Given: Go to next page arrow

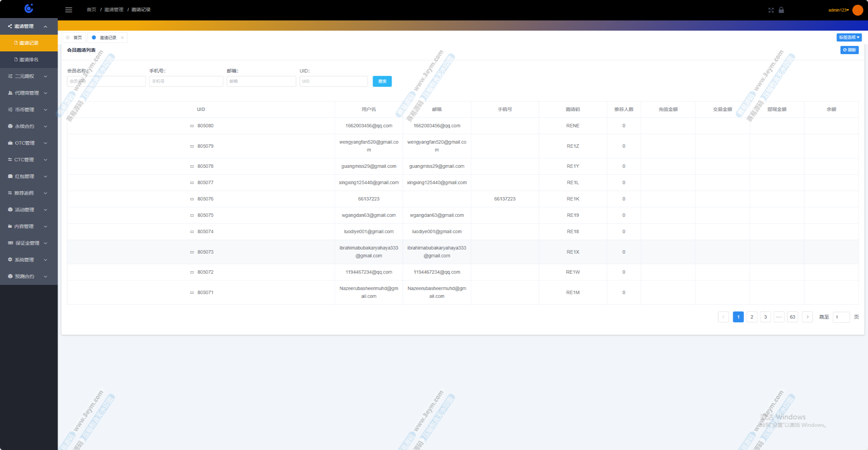Looking at the screenshot, I should click(x=807, y=317).
